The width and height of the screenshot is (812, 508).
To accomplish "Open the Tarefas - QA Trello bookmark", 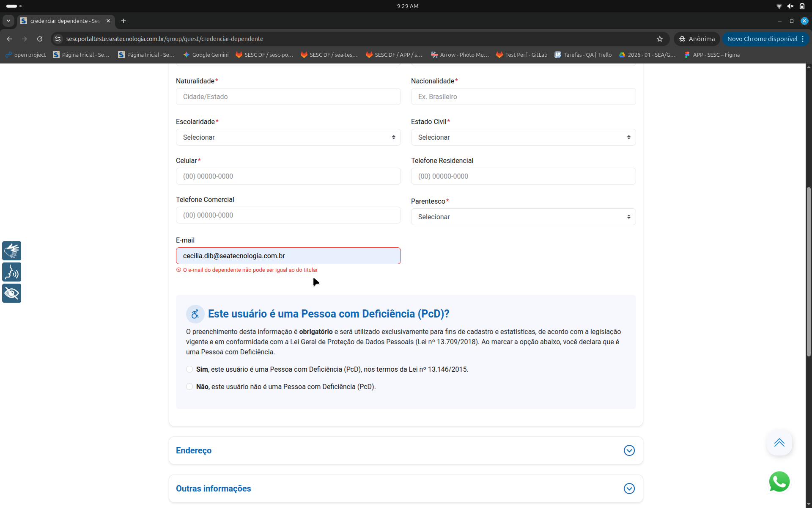I will (x=583, y=55).
